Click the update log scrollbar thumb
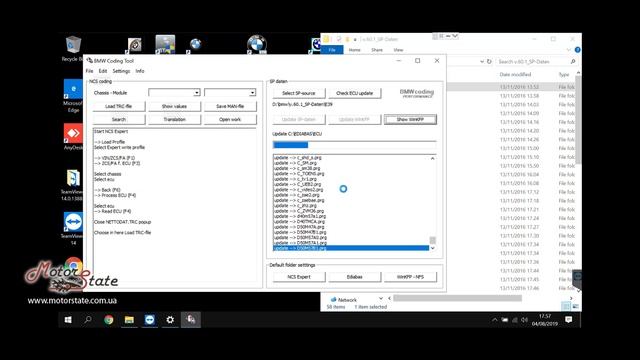This screenshot has height=360, width=640. pyautogui.click(x=433, y=240)
